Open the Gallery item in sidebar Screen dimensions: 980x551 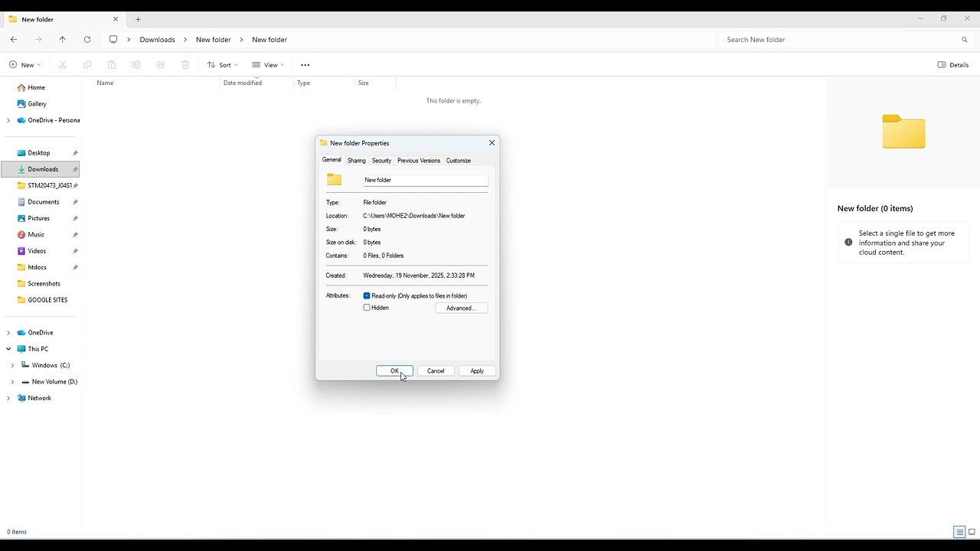(x=37, y=104)
